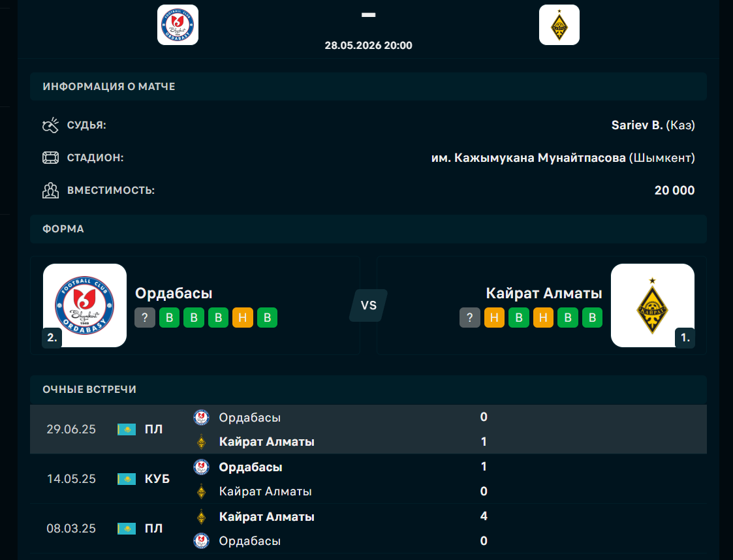Open the Ордабасы team name link
This screenshot has width=733, height=560.
coord(174,293)
